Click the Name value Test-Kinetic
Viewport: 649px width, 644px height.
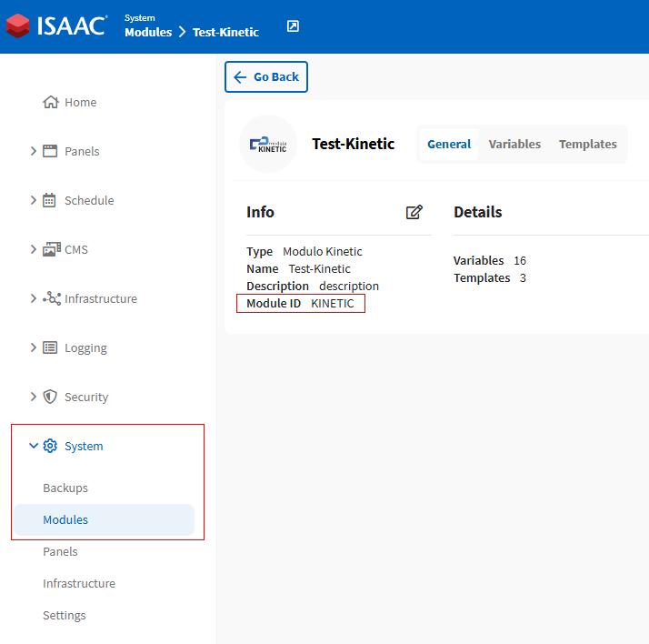click(320, 268)
